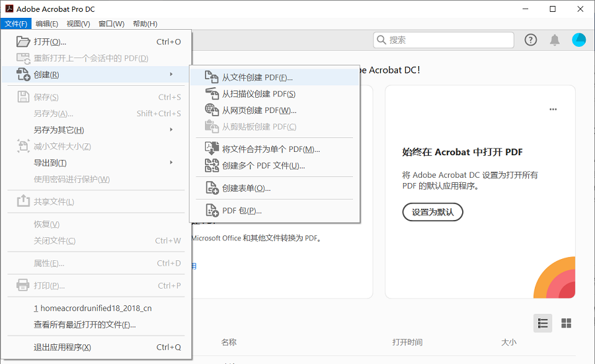Click the printer icon beside 打印(P)
Screen dimensions: 595x364
(23, 285)
